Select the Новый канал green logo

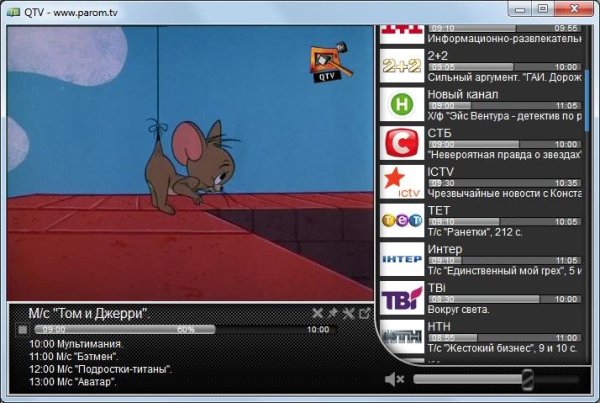tap(402, 104)
